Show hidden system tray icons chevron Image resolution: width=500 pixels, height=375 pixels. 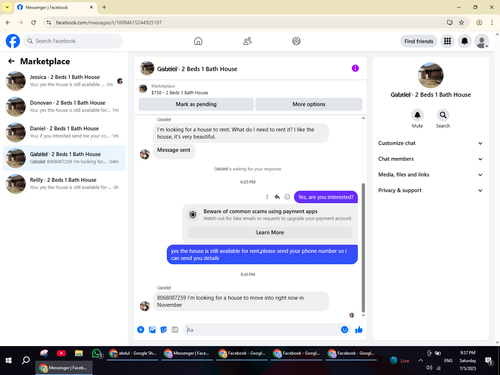click(420, 360)
